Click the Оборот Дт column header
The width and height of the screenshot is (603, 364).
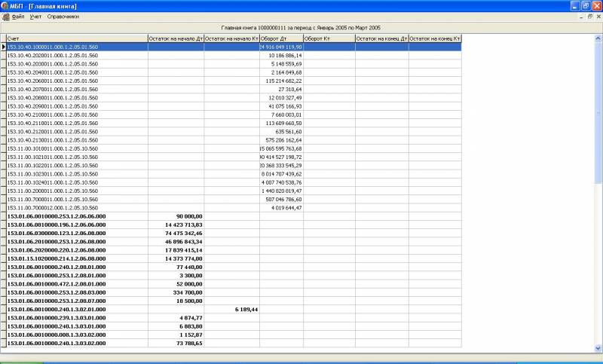click(281, 38)
